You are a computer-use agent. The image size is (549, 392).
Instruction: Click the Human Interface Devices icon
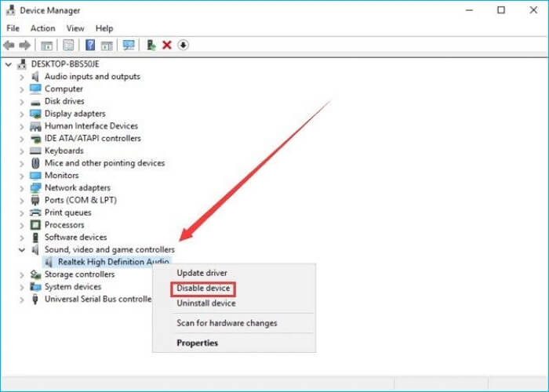point(35,126)
